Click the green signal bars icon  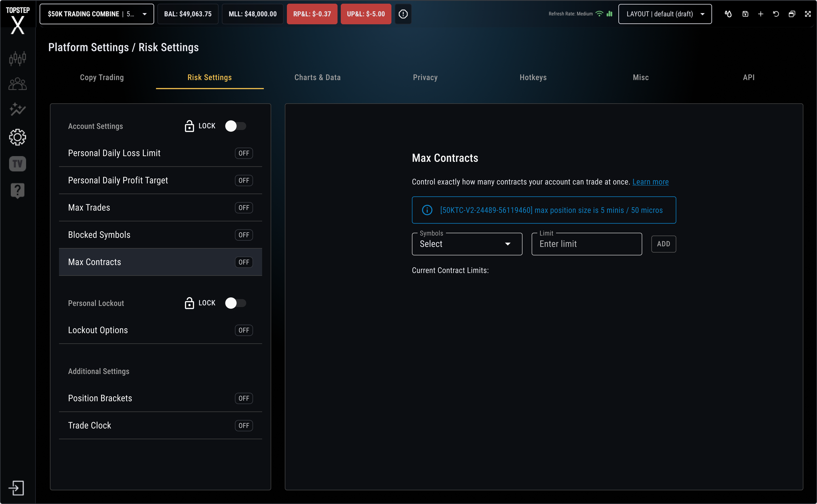(x=609, y=14)
